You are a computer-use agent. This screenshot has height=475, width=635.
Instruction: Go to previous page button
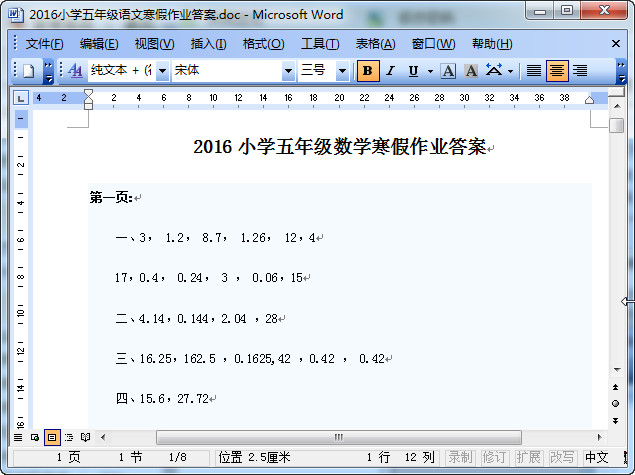616,388
